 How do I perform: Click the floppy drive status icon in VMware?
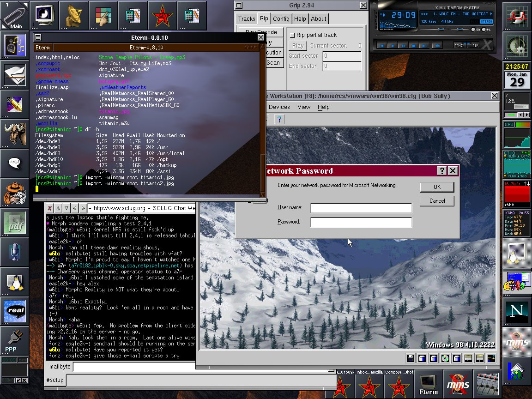[411, 358]
